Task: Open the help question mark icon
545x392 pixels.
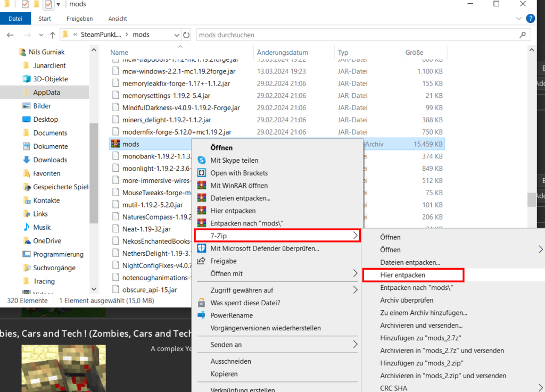Action: click(x=530, y=19)
